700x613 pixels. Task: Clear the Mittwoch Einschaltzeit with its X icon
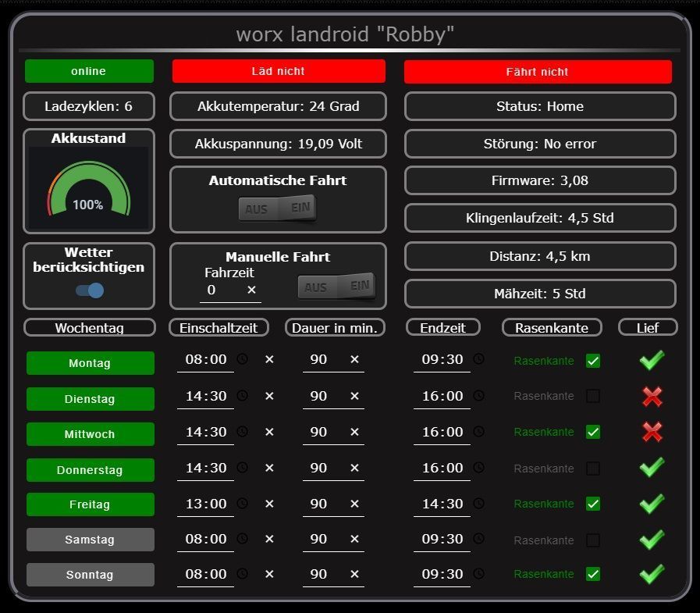[x=269, y=432]
